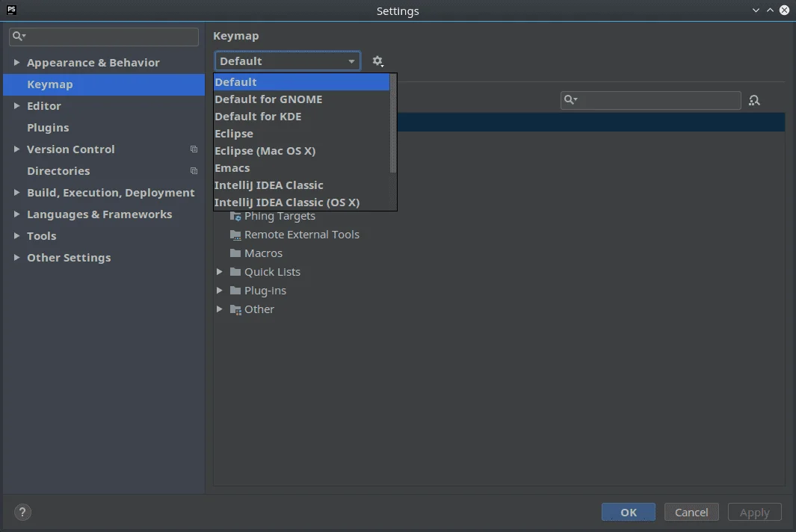The height and width of the screenshot is (532, 796).
Task: Expand the Plug-ins tree node
Action: [218, 290]
